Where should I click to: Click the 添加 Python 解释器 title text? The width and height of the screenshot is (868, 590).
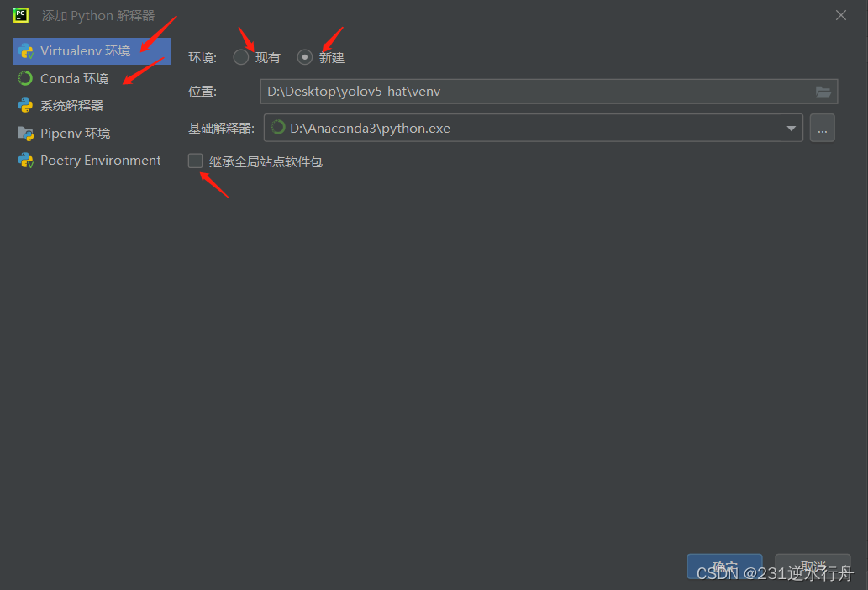pos(98,15)
